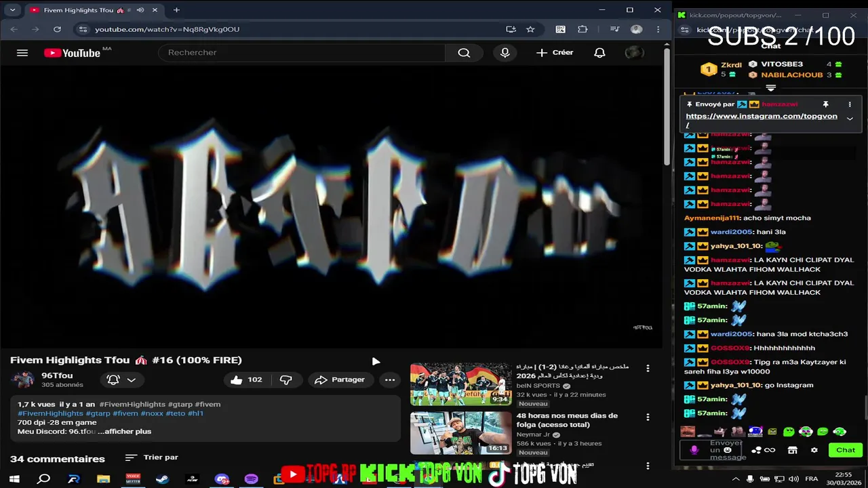Click the #noxx hashtag in description
This screenshot has width=868, height=488.
coord(152,413)
